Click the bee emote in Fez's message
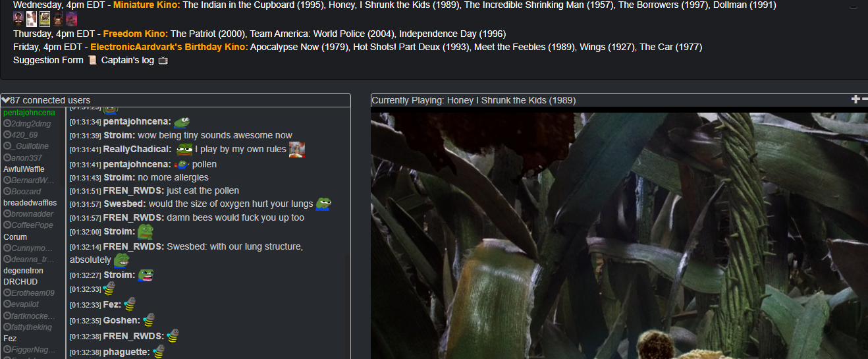 [x=130, y=304]
